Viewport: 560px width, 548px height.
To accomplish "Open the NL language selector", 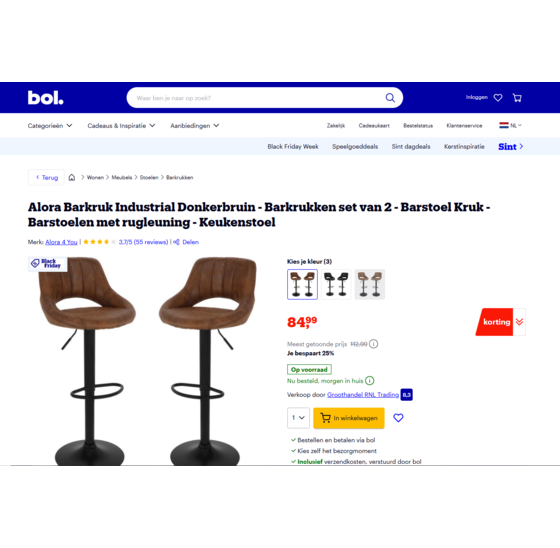I will pyautogui.click(x=510, y=125).
